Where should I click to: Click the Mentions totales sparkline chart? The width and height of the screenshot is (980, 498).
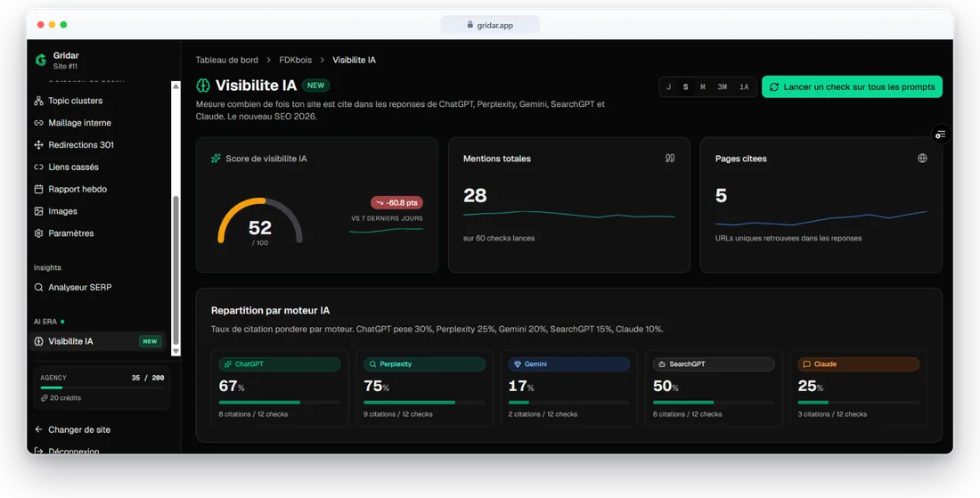click(x=568, y=215)
